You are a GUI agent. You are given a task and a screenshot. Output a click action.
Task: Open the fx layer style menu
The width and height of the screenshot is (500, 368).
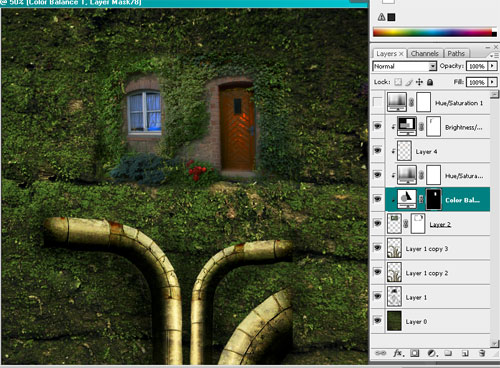(398, 353)
